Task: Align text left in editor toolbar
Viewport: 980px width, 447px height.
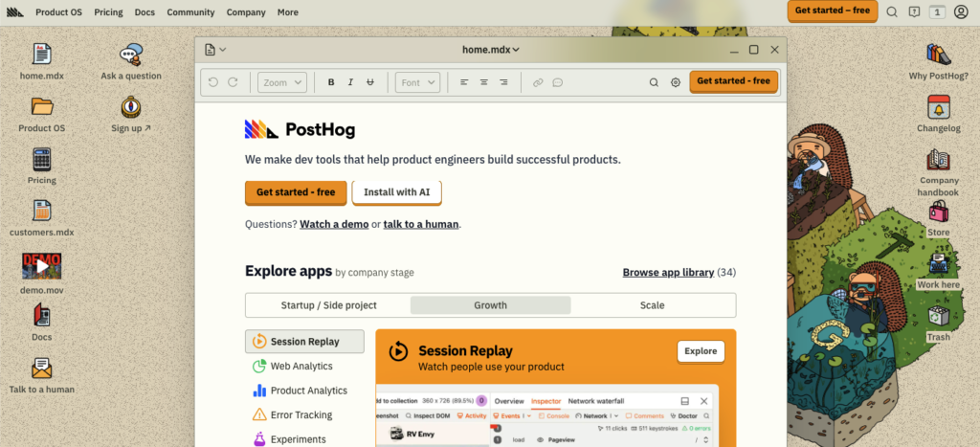Action: click(464, 82)
